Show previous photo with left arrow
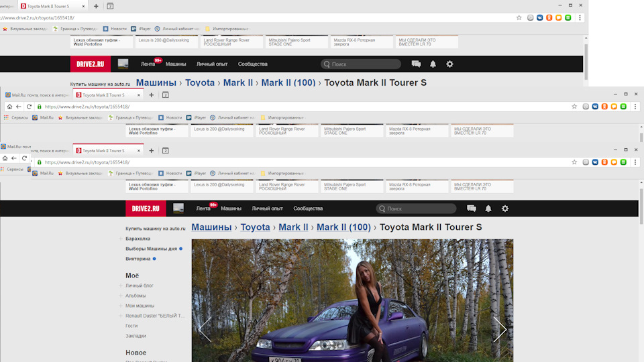644x362 pixels. [205, 329]
